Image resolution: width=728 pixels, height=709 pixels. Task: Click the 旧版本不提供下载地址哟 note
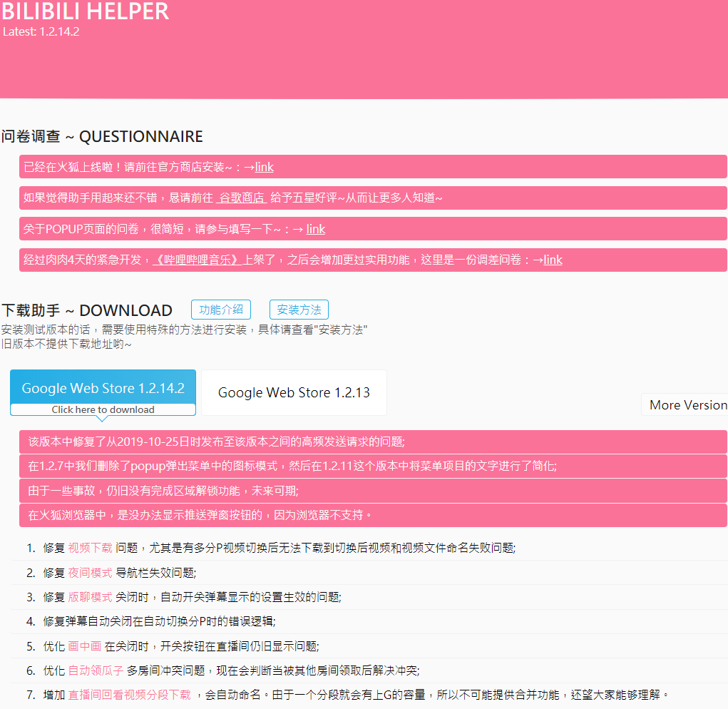(66, 344)
